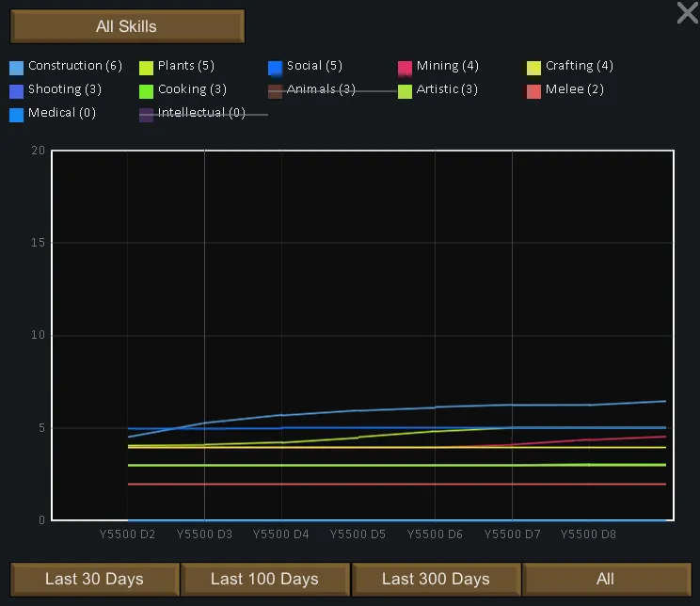Close the skills graph window
This screenshot has height=606, width=700.
687,13
